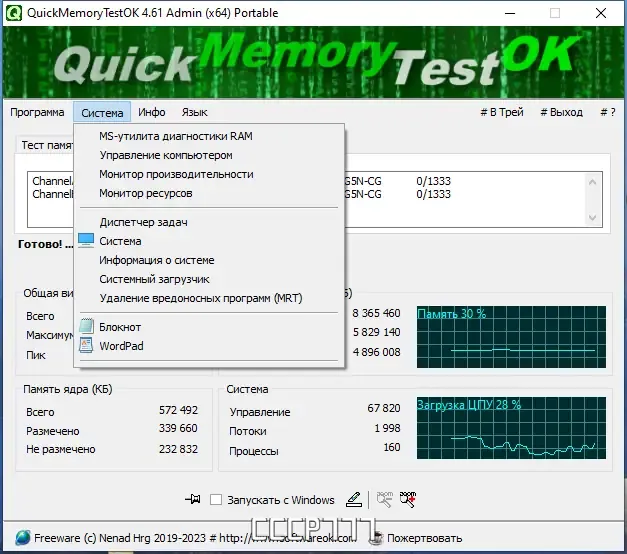
Task: Click the monitor icon beside Система entry
Action: tap(86, 241)
